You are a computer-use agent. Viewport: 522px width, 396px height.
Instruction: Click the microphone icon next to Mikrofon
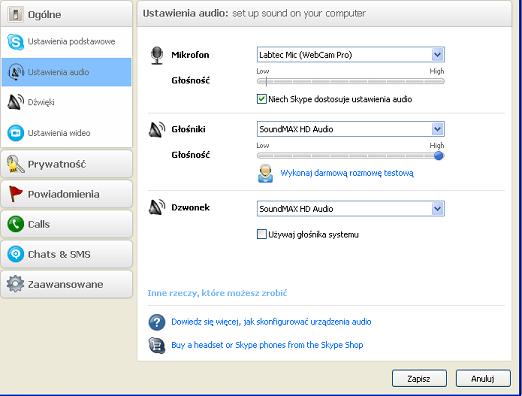click(x=157, y=55)
